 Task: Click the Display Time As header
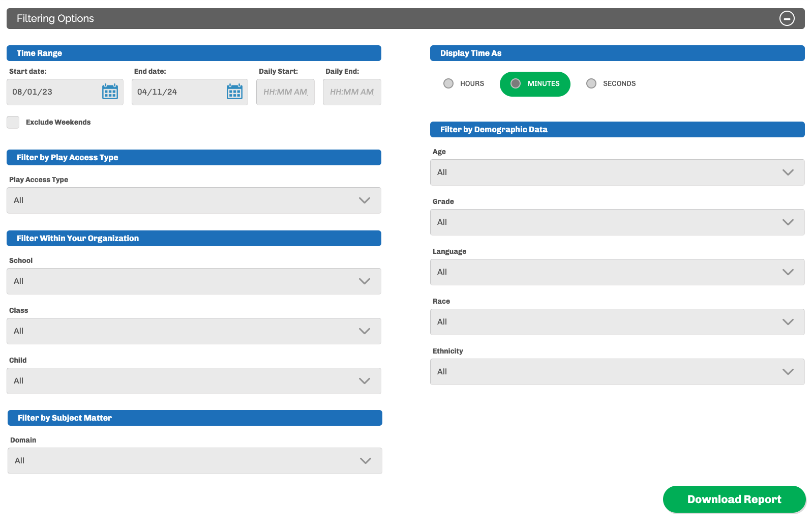pos(617,53)
